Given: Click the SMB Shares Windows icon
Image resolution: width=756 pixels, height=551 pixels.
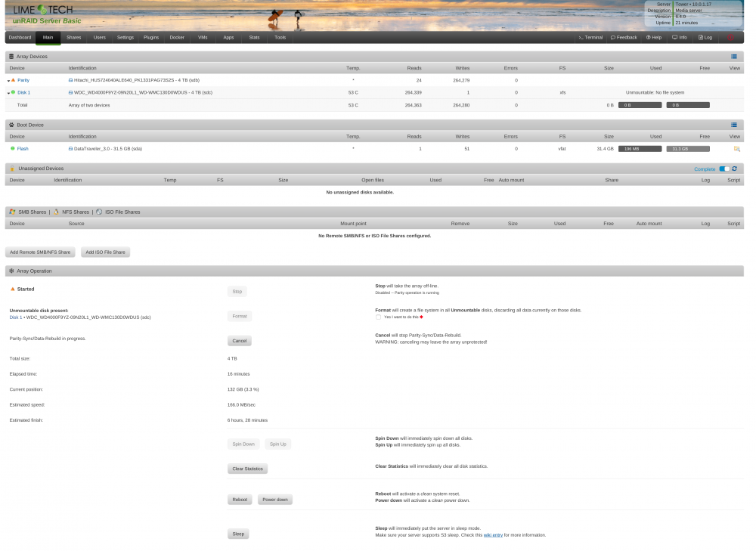Looking at the screenshot, I should click(x=13, y=212).
